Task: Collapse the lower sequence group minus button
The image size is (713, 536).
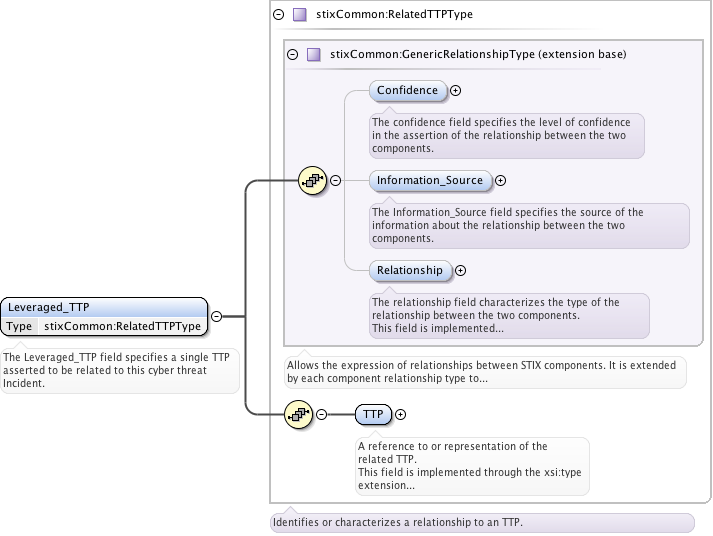Action: [x=321, y=413]
